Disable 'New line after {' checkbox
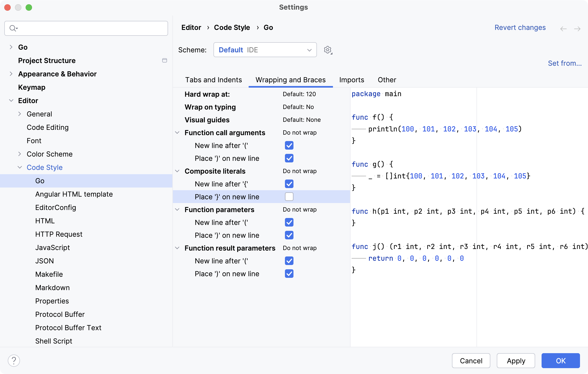 [x=289, y=184]
